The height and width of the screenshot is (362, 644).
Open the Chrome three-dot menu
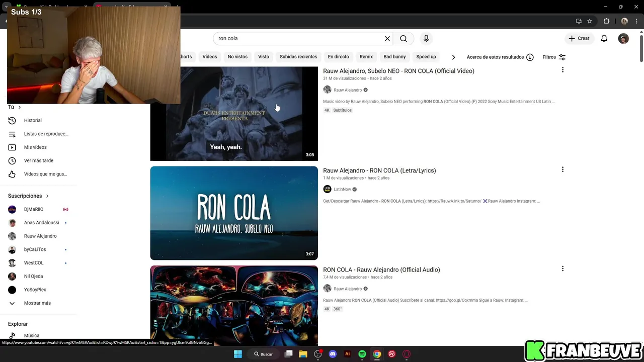(x=636, y=21)
